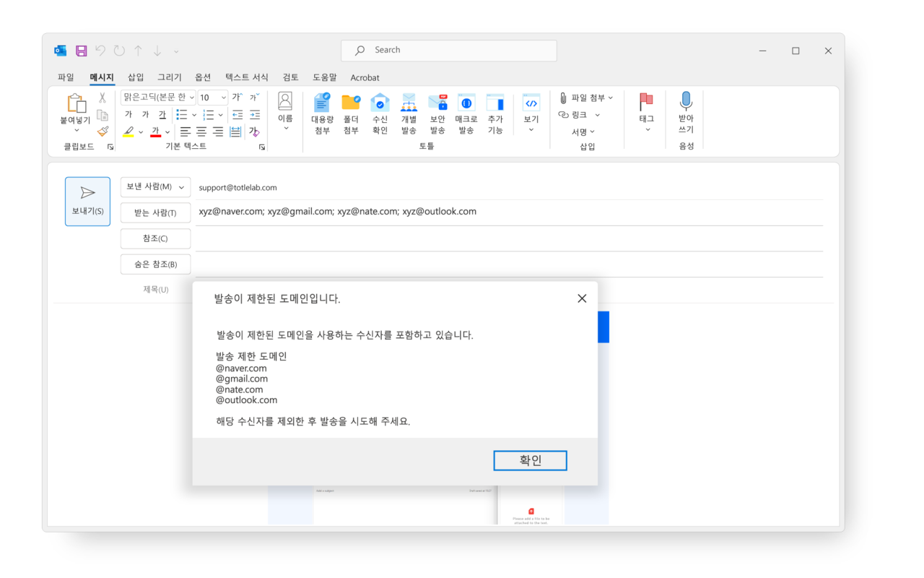
Task: Switch to the 검토 (Review) tab
Action: tap(290, 77)
